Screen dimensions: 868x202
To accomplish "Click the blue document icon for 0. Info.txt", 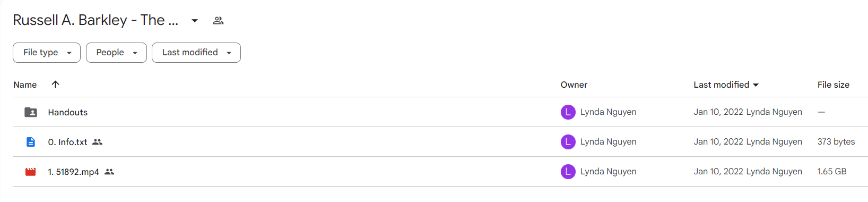I will click(x=31, y=142).
